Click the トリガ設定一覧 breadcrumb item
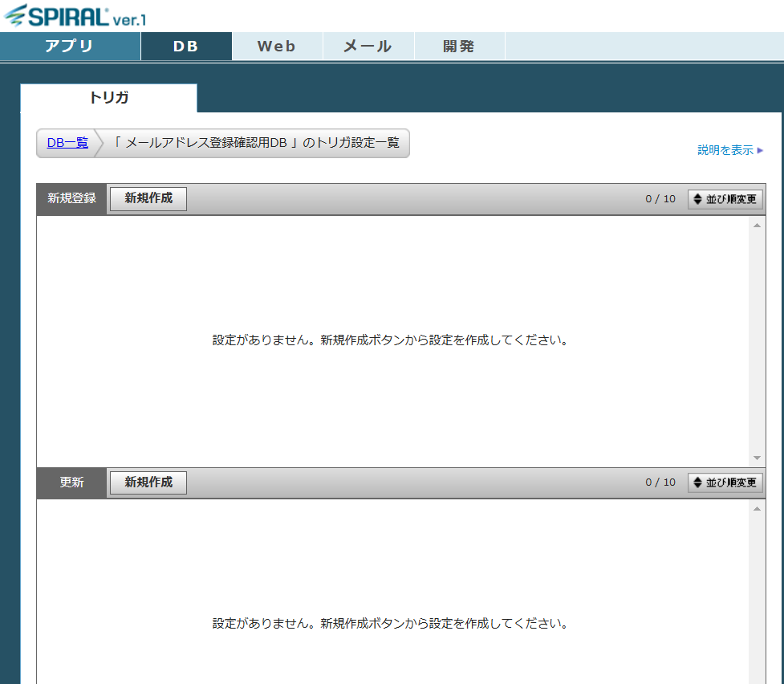The height and width of the screenshot is (684, 784). [256, 143]
